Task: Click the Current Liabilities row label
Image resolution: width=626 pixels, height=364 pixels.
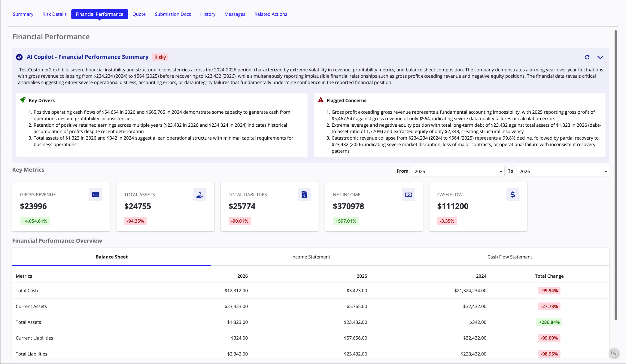Action: [x=34, y=338]
